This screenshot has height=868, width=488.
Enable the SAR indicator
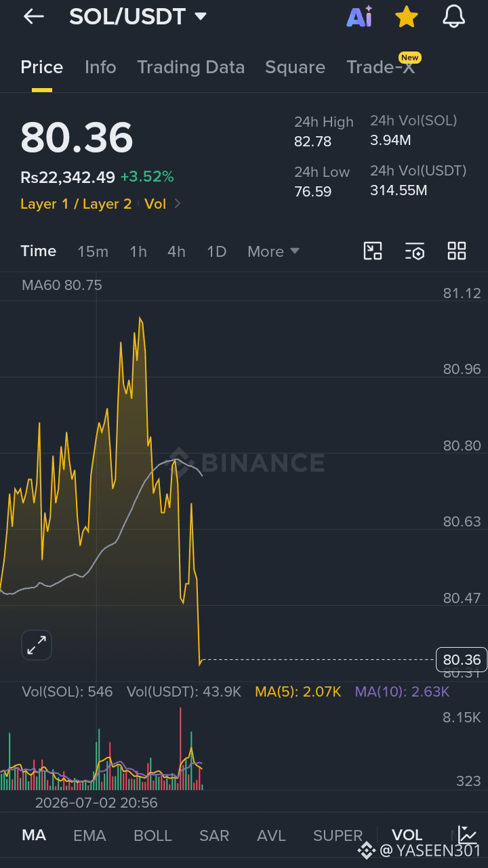pyautogui.click(x=214, y=835)
